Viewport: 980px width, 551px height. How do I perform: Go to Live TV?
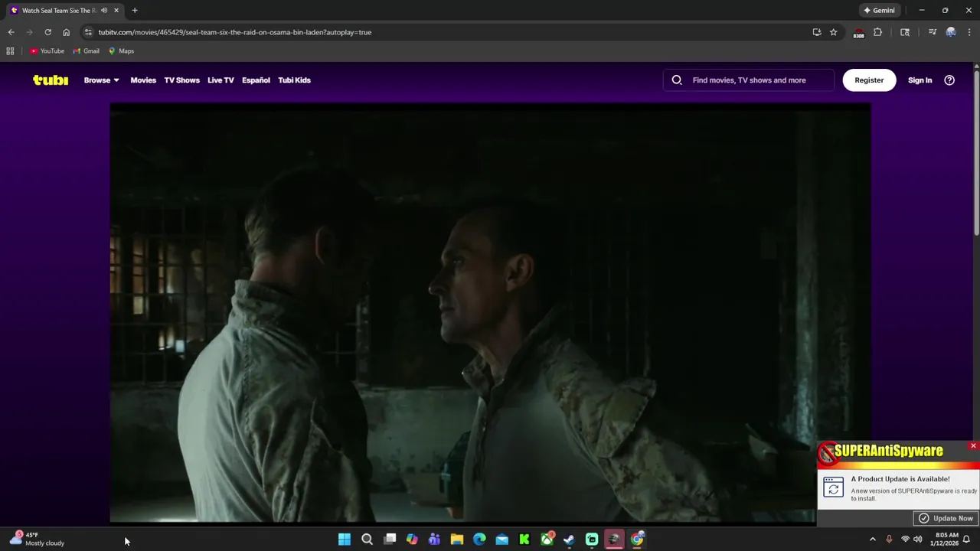tap(220, 80)
